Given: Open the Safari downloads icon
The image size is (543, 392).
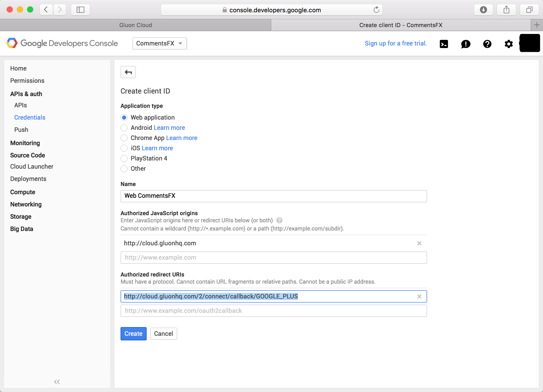Looking at the screenshot, I should pos(483,10).
